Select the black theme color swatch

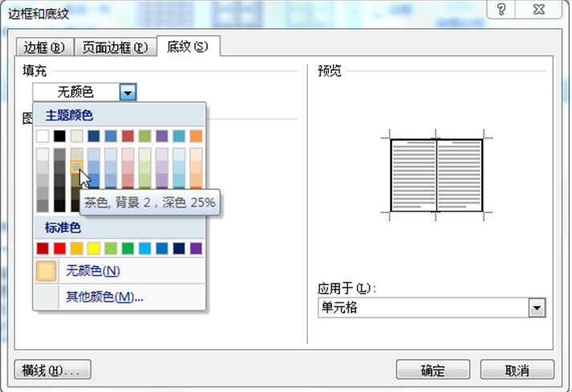(x=59, y=135)
